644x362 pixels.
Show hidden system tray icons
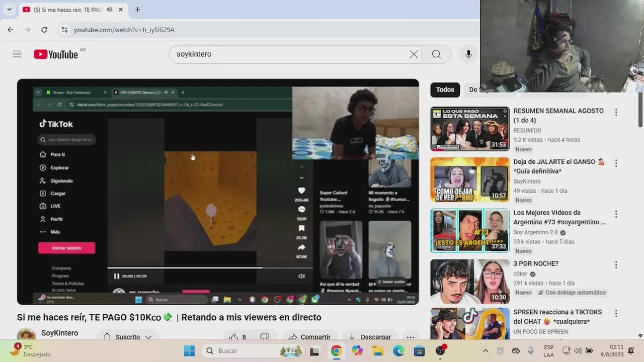click(x=485, y=351)
